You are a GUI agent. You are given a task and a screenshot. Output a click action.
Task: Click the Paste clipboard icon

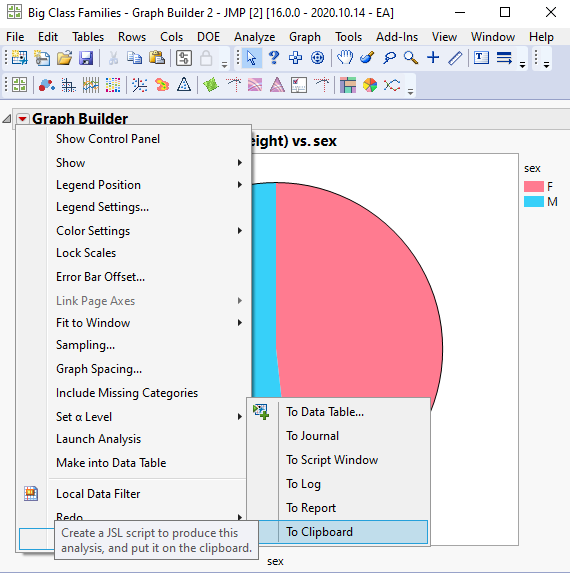(157, 58)
